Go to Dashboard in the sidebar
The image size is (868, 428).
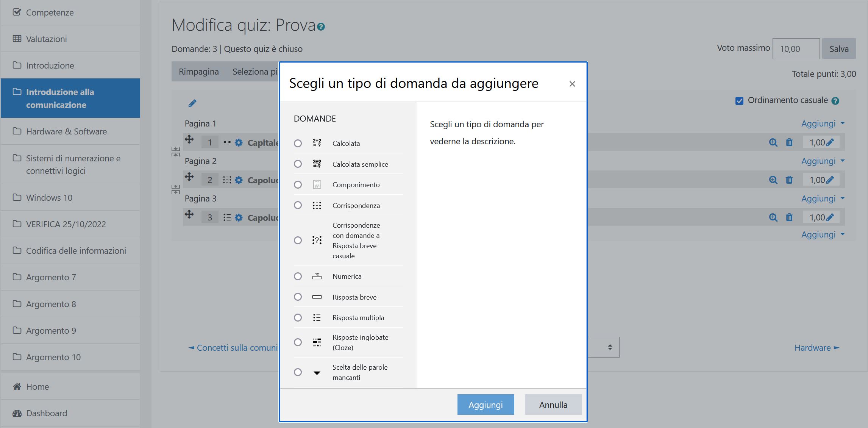pos(45,413)
